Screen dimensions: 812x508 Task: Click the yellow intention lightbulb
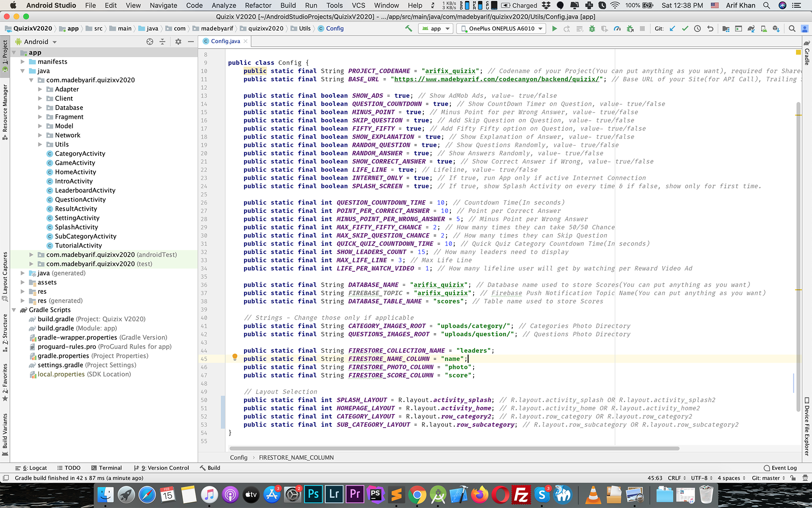tap(235, 357)
